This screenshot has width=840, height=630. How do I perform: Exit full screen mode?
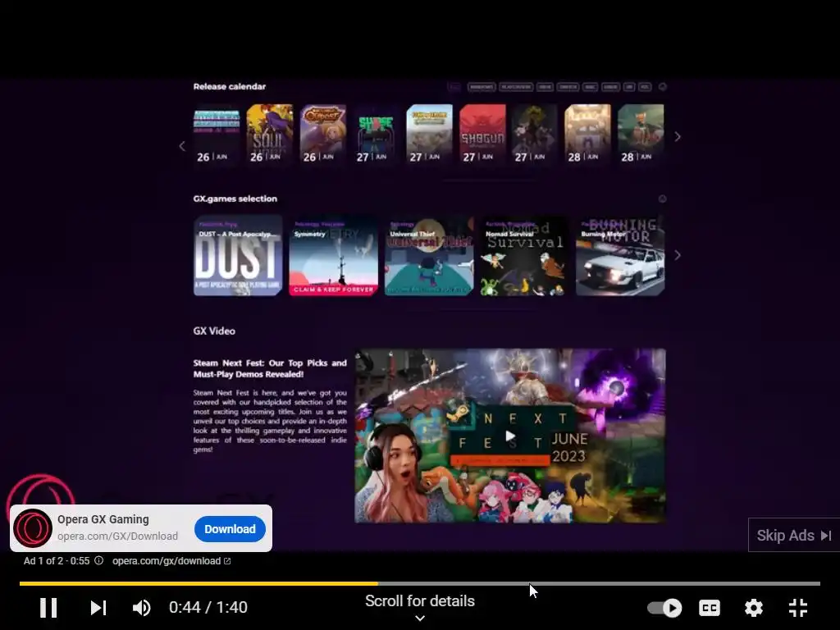(798, 608)
